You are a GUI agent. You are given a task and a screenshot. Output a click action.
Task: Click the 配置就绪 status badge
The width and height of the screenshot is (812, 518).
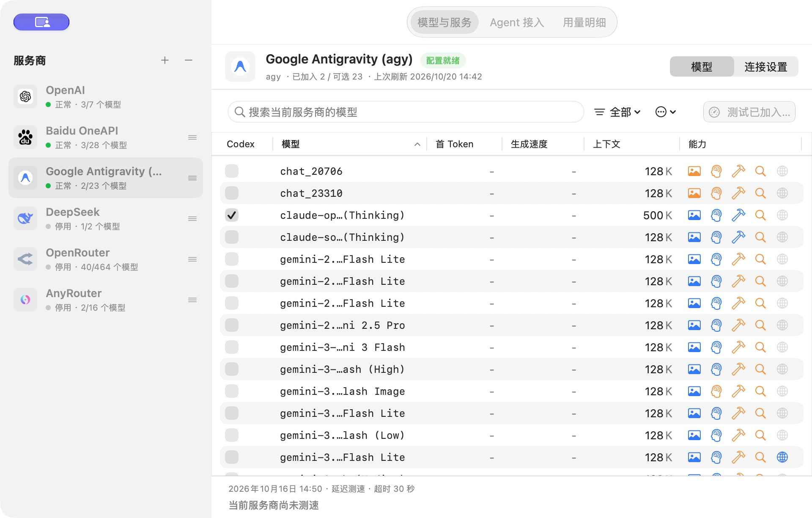pyautogui.click(x=443, y=61)
